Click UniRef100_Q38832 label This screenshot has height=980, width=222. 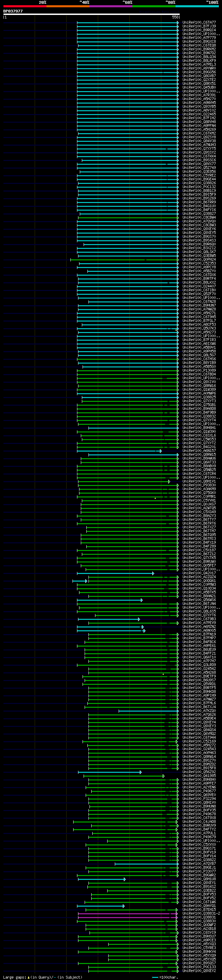[x=199, y=416]
